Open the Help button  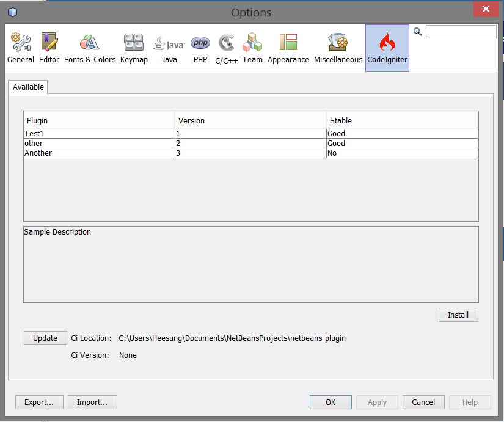pyautogui.click(x=470, y=402)
